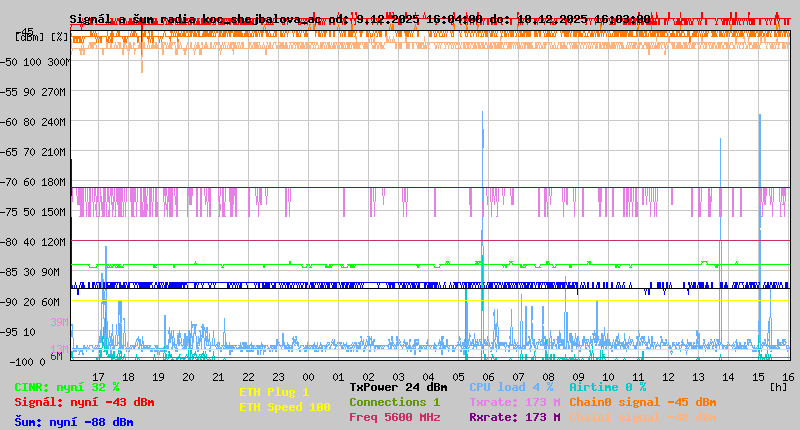The image size is (800, 430).
Task: Click the 'CPU load 4 %' legend text
Action: (x=511, y=387)
